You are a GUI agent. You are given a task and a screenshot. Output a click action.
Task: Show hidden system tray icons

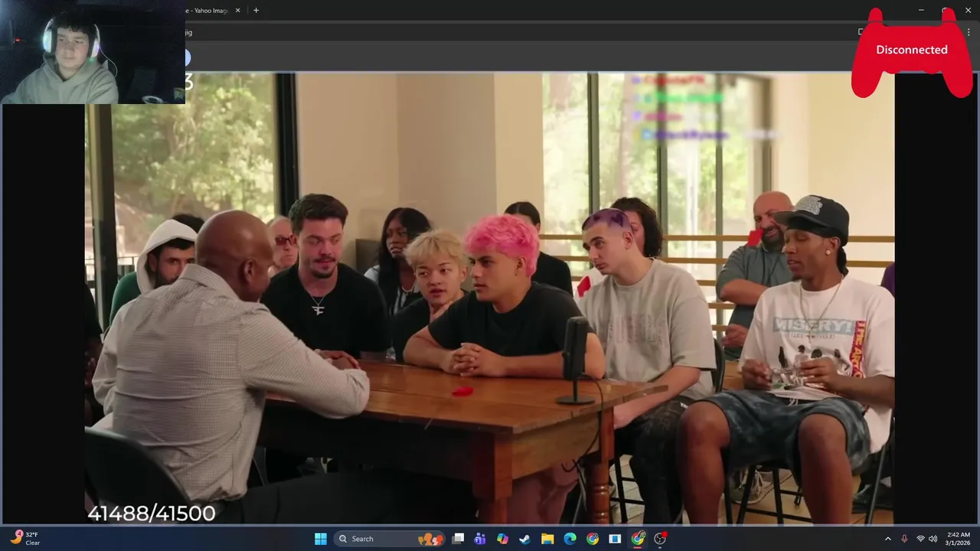888,539
